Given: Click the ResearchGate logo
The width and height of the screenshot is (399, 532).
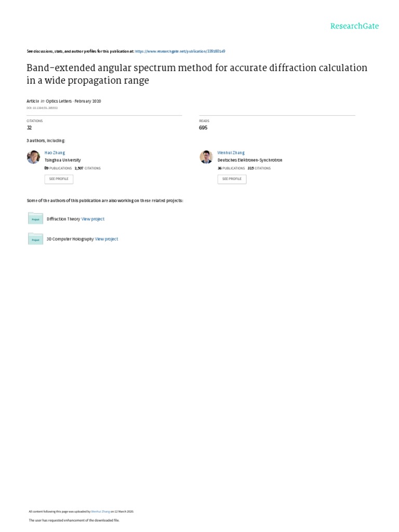Looking at the screenshot, I should (x=354, y=26).
